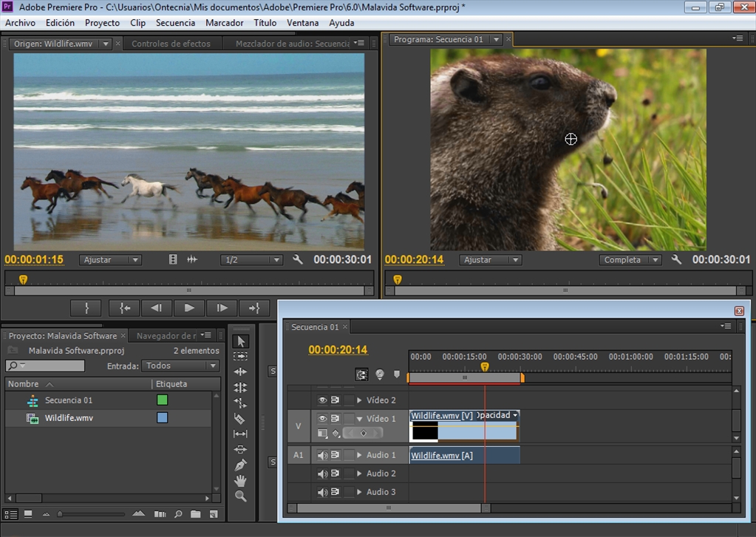Click the project panel thumbnail zoom slider
The image size is (756, 537).
[92, 514]
